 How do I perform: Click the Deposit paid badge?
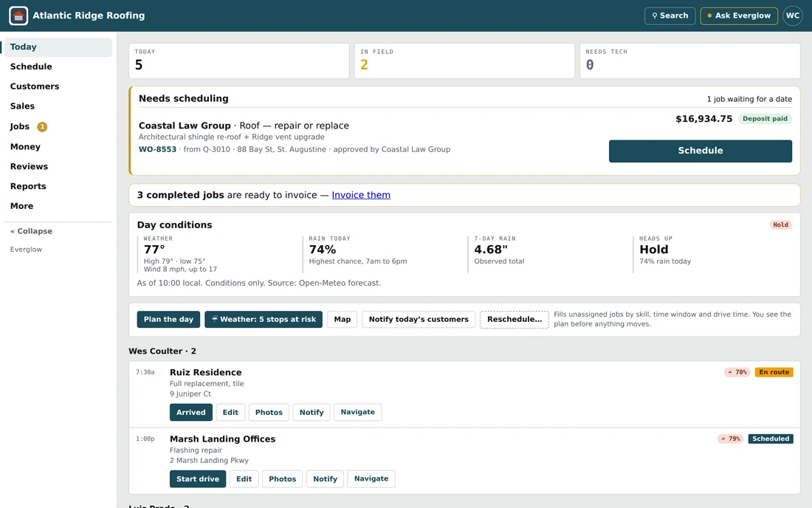pos(765,119)
